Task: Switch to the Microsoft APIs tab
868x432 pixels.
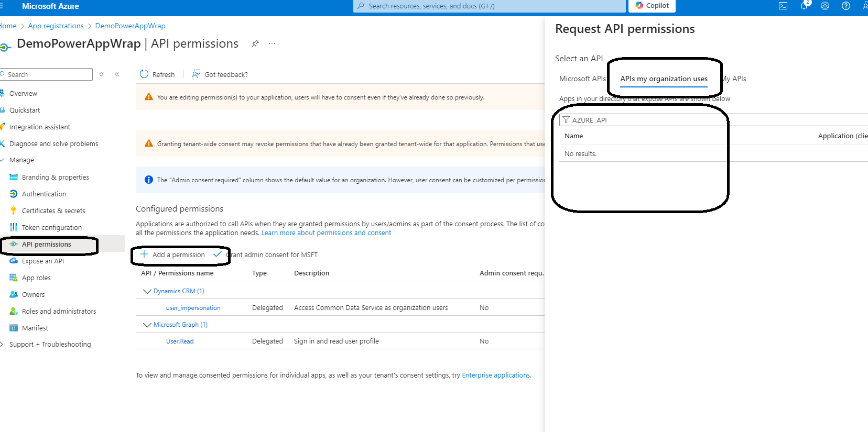Action: pyautogui.click(x=582, y=79)
